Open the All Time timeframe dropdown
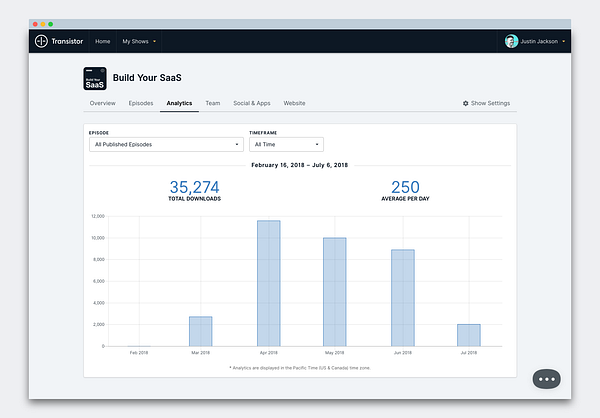The width and height of the screenshot is (600, 418). click(286, 144)
